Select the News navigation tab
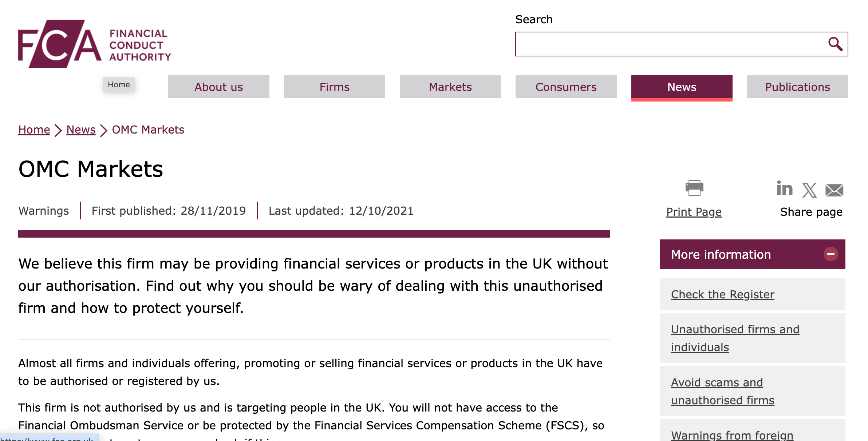This screenshot has width=868, height=441. [x=682, y=87]
